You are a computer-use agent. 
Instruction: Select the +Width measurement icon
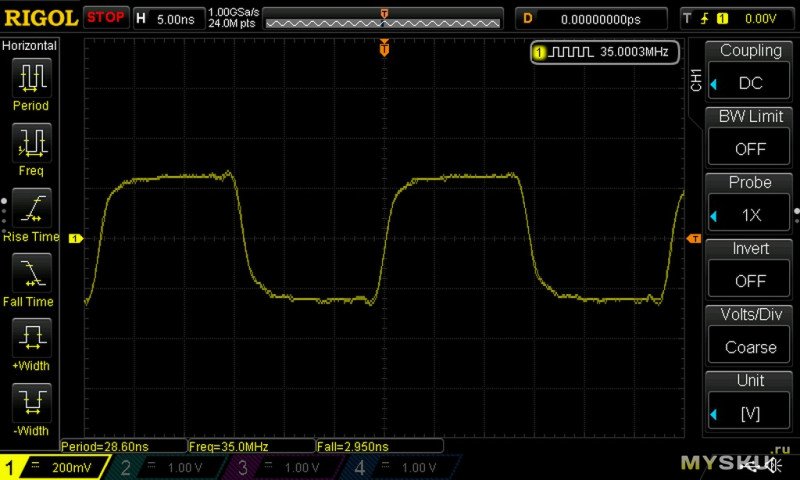point(31,339)
